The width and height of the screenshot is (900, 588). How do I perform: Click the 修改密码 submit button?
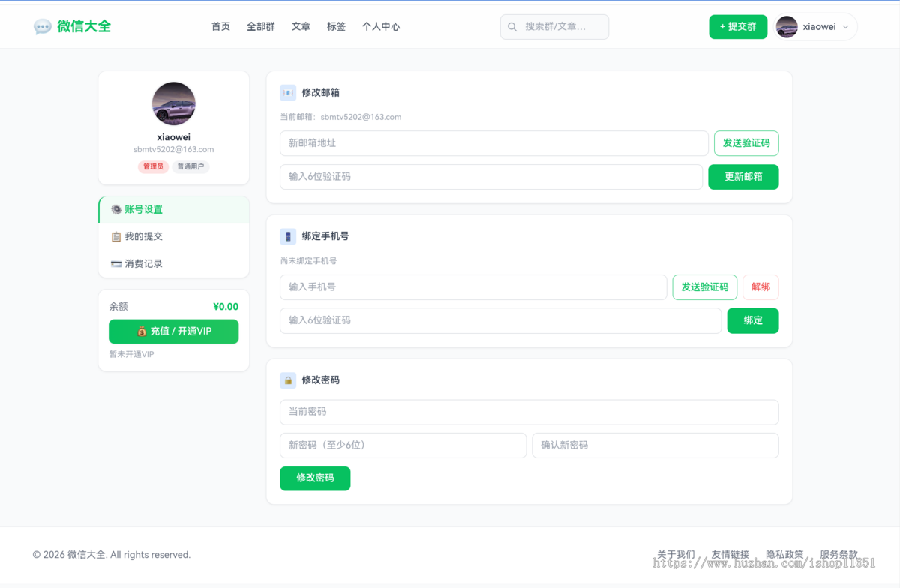(315, 478)
